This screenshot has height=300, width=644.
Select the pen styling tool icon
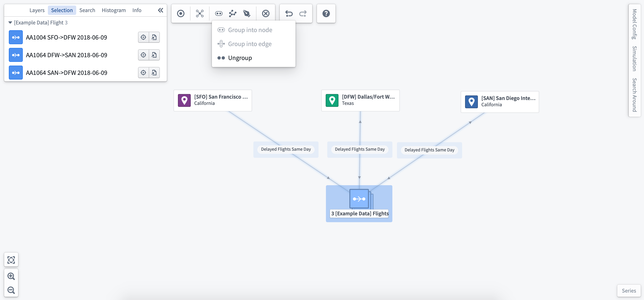pyautogui.click(x=246, y=13)
